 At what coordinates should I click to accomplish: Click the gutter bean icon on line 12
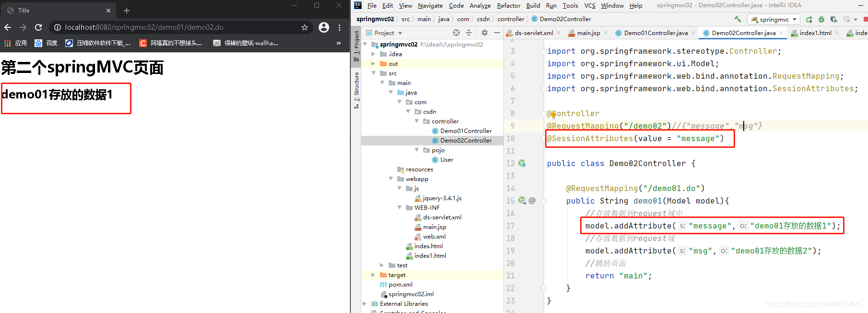click(x=522, y=163)
